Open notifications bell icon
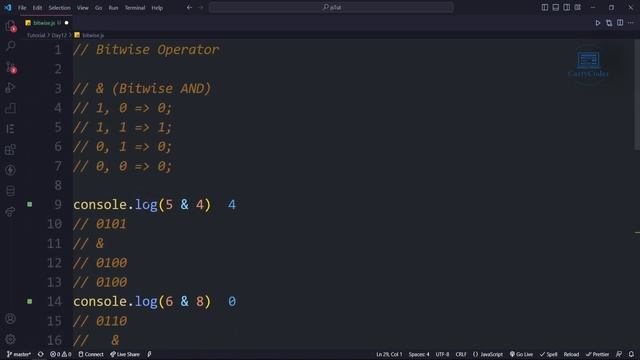The width and height of the screenshot is (640, 360). point(631,354)
